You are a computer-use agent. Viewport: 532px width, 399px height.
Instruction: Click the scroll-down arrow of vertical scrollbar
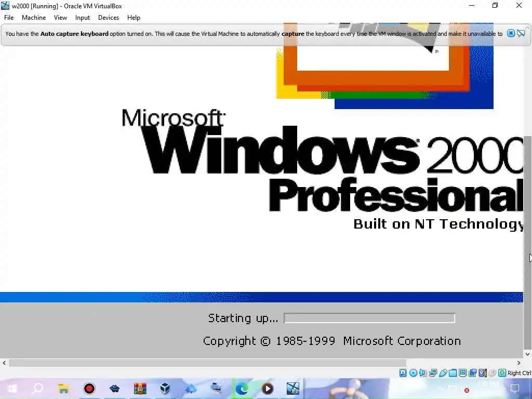[527, 354]
